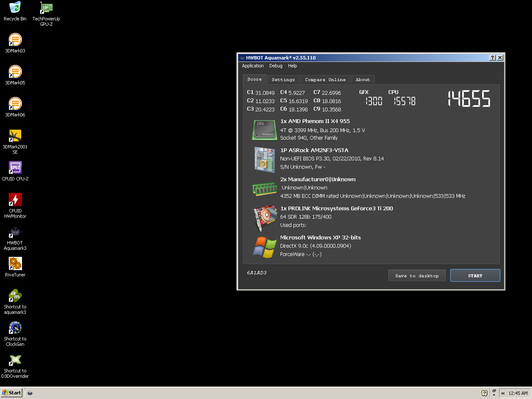Click the green RAM module icon
This screenshot has width=532, height=399.
coord(264,189)
